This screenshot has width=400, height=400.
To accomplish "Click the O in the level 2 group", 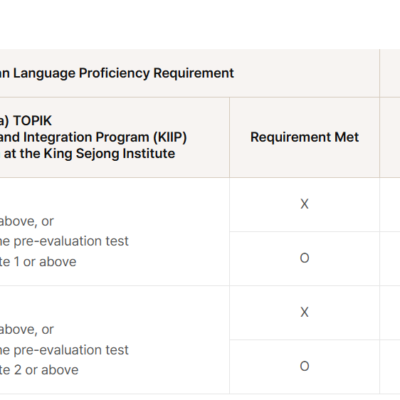I will click(x=304, y=366).
